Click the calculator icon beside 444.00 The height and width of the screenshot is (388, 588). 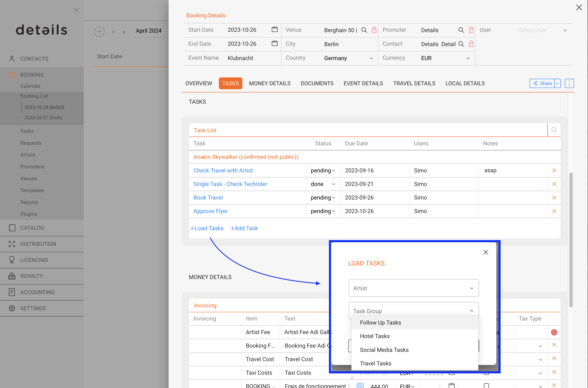360,385
